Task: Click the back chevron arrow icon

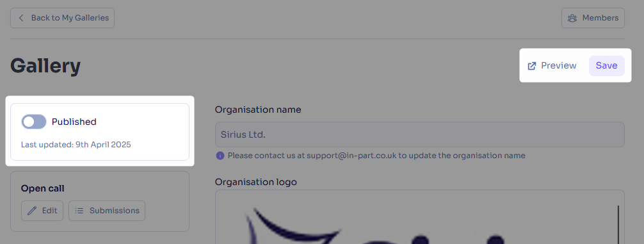Action: 21,18
